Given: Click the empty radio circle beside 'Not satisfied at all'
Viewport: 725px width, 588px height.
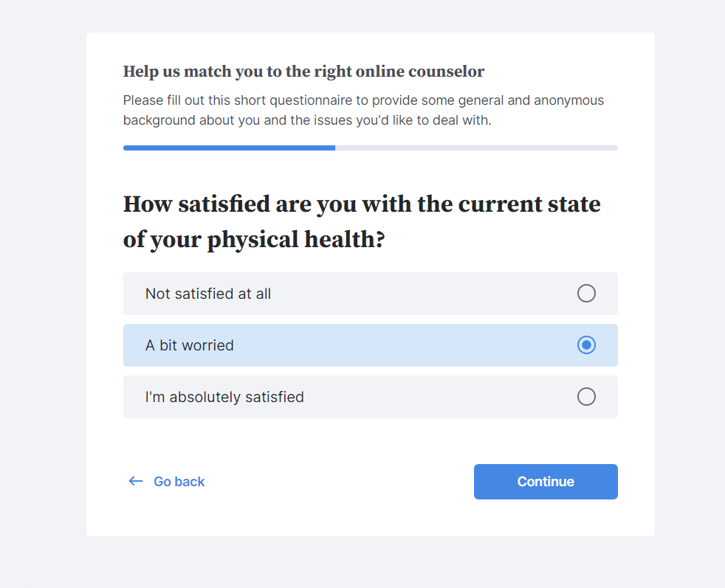Looking at the screenshot, I should click(586, 293).
